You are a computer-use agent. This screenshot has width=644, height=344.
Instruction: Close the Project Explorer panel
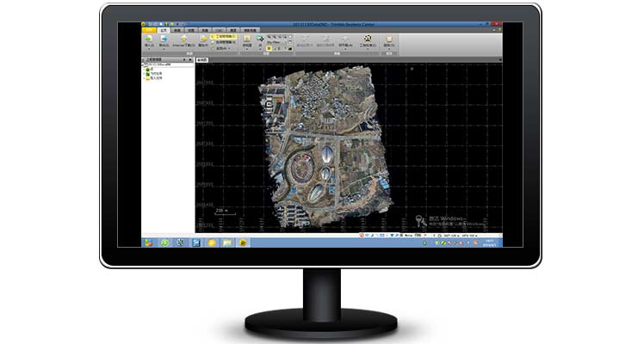191,59
